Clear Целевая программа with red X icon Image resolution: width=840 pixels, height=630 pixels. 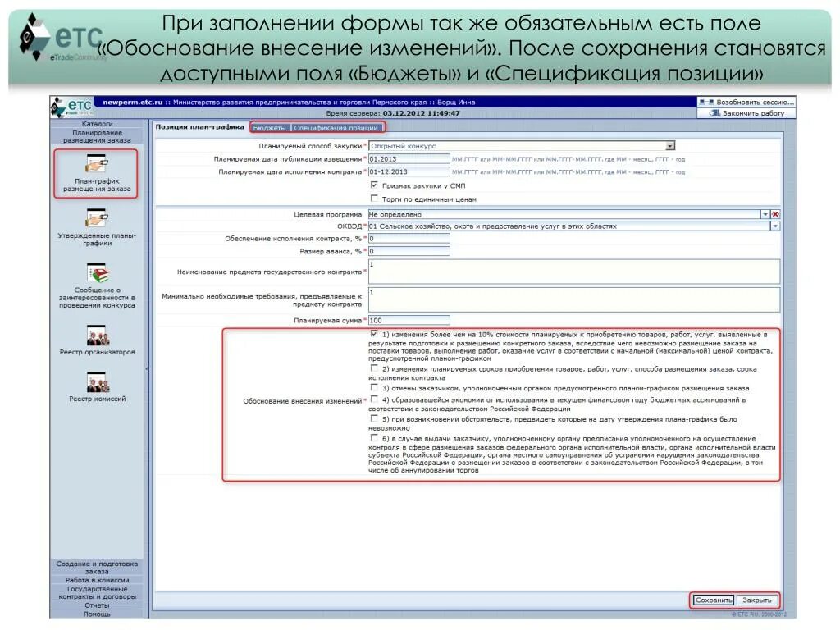pyautogui.click(x=775, y=214)
